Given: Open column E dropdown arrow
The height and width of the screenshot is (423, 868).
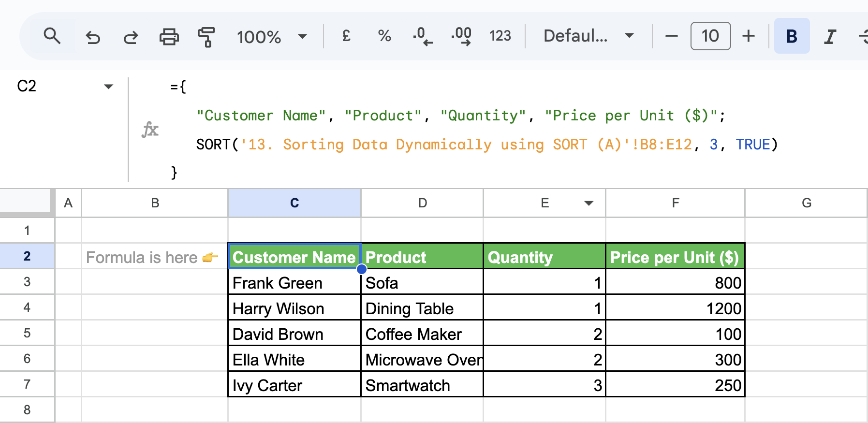Looking at the screenshot, I should point(588,203).
